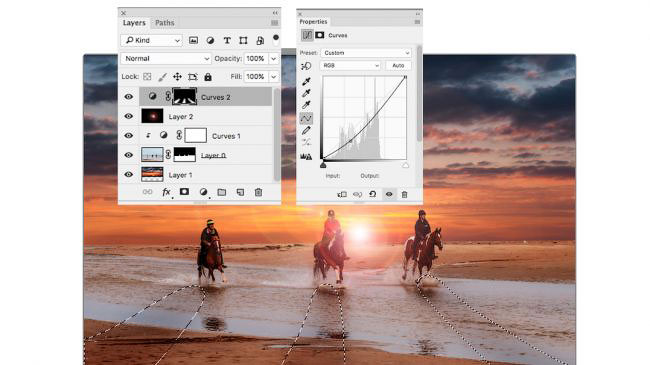Create a new layer
Viewport: 650px width, 365px height.
coord(240,192)
